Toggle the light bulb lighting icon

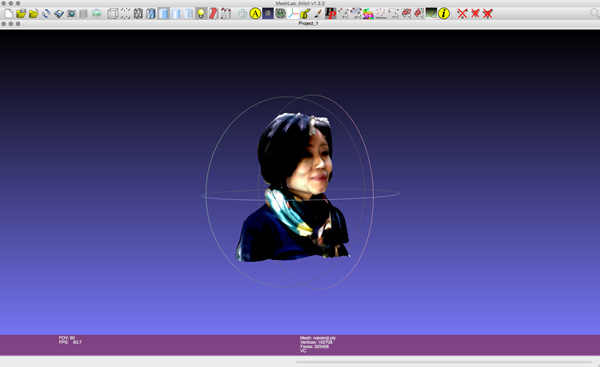click(x=201, y=14)
